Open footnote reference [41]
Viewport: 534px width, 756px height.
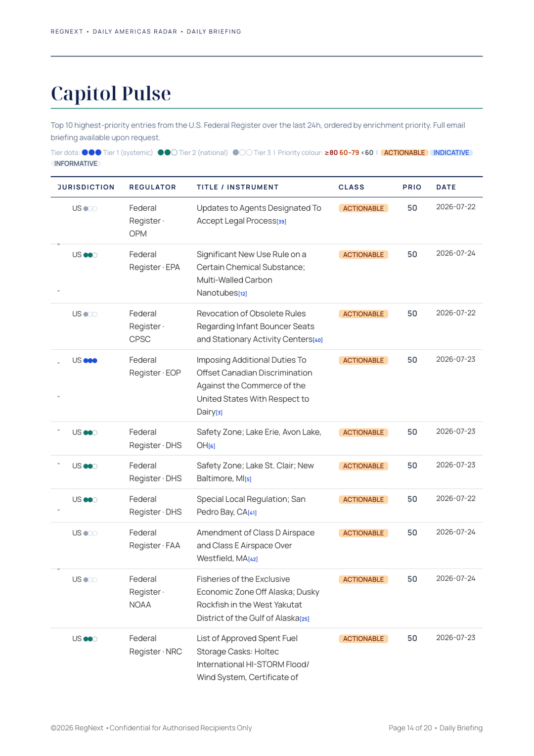pyautogui.click(x=252, y=513)
